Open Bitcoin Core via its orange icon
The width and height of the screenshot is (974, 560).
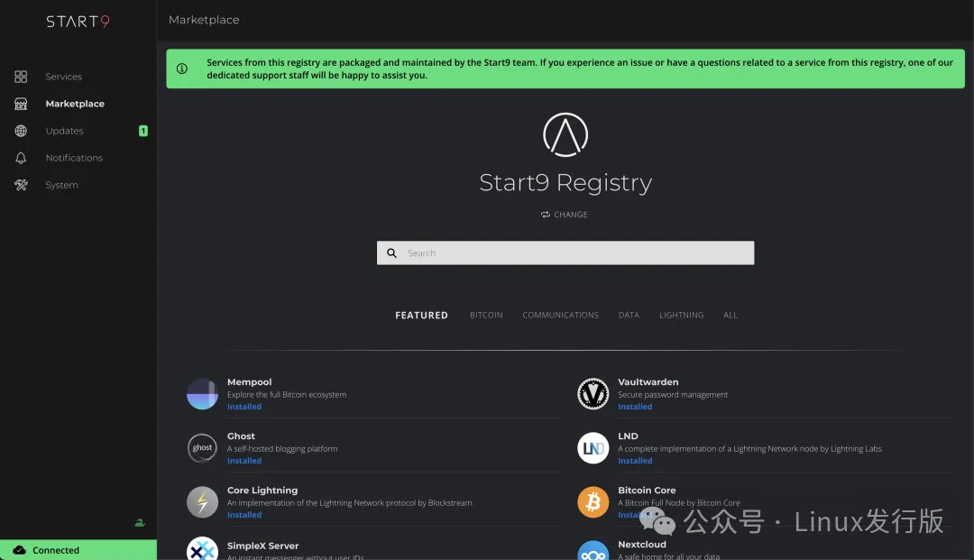[593, 501]
